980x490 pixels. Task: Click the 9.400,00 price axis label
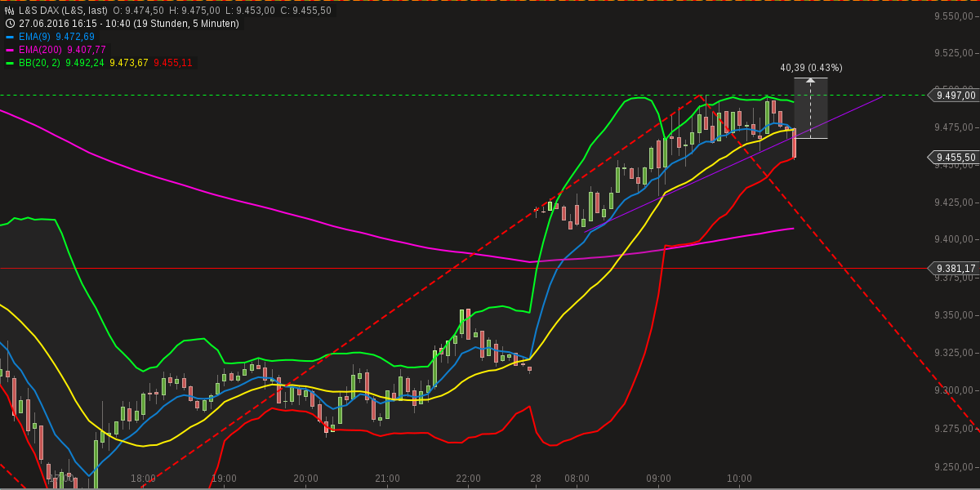point(955,239)
